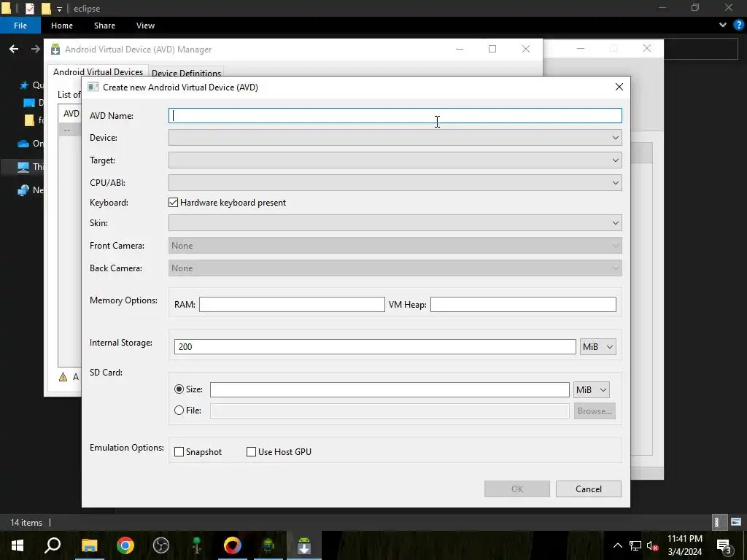
Task: Expand the CPU/ABI dropdown
Action: [395, 183]
